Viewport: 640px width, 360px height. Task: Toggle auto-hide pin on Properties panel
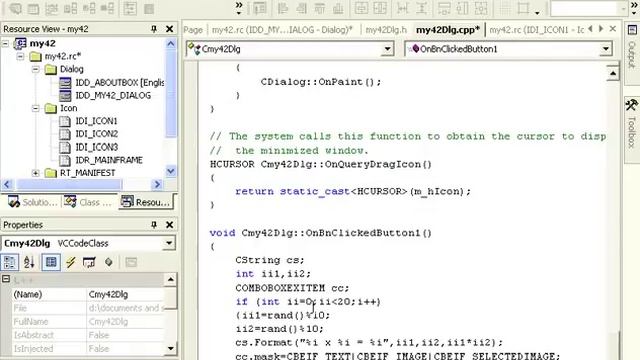pos(154,225)
